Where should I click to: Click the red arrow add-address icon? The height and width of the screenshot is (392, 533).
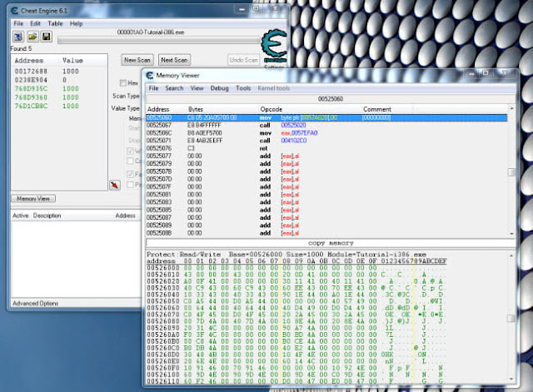pyautogui.click(x=115, y=185)
